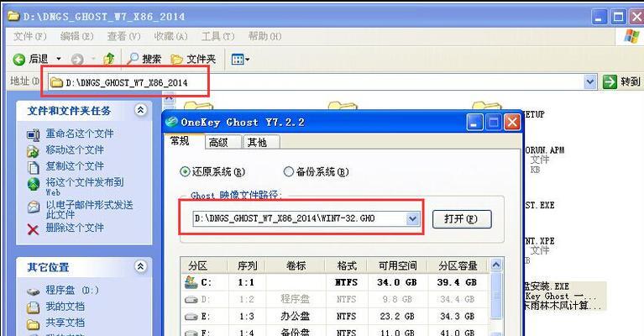The image size is (644, 336).
Task: Click the rename file icon in tasks panel
Action: pyautogui.click(x=34, y=134)
